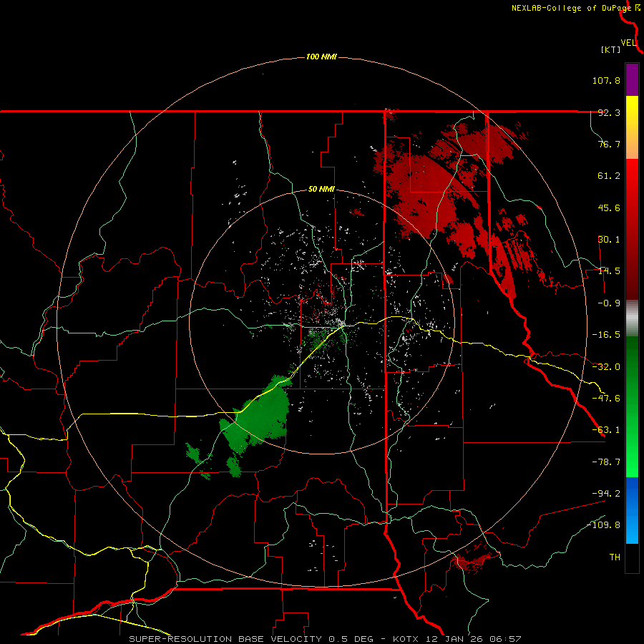Select the 61.2 scale value
Screen dimensions: 644x644
point(609,176)
